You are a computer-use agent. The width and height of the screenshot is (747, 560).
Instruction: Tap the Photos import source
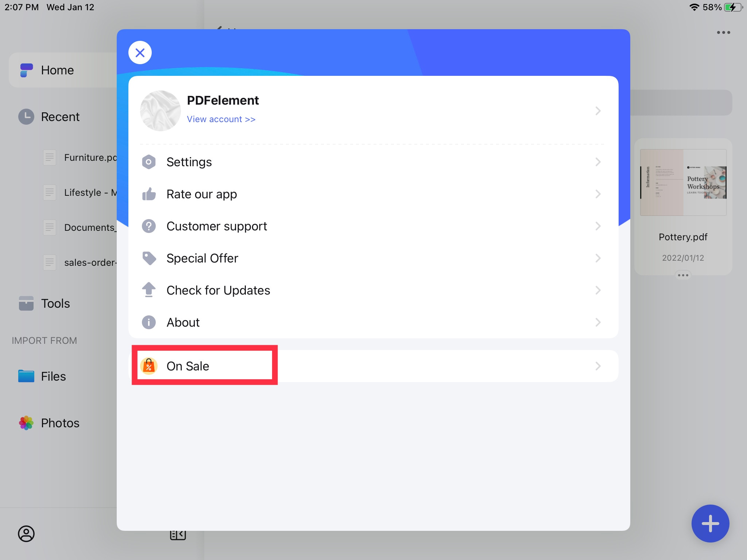[x=60, y=423]
